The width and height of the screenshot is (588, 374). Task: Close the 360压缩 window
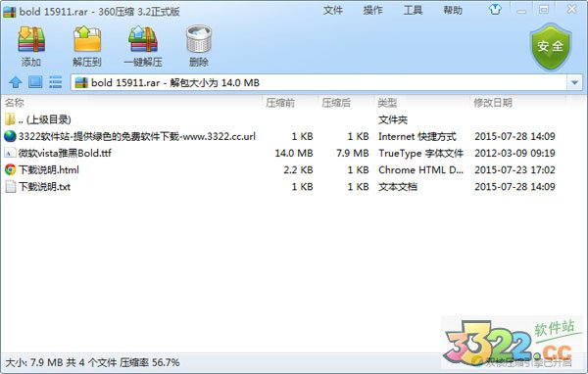(x=572, y=10)
